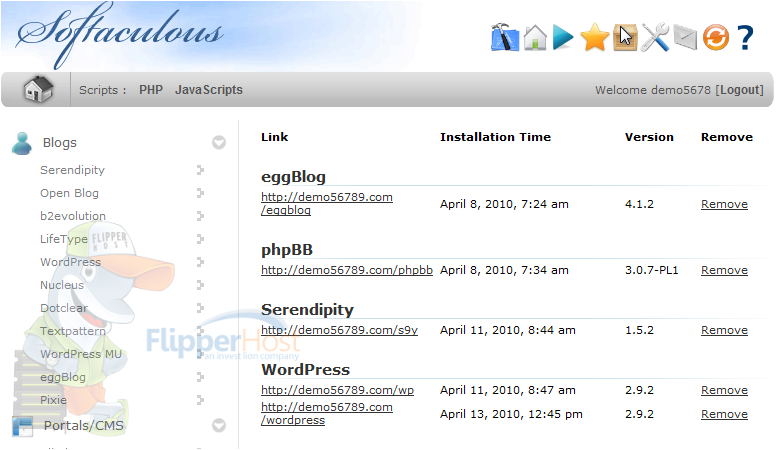This screenshot has width=776, height=450.
Task: Click arrow icon next to WordPress in sidebar
Action: point(200,262)
